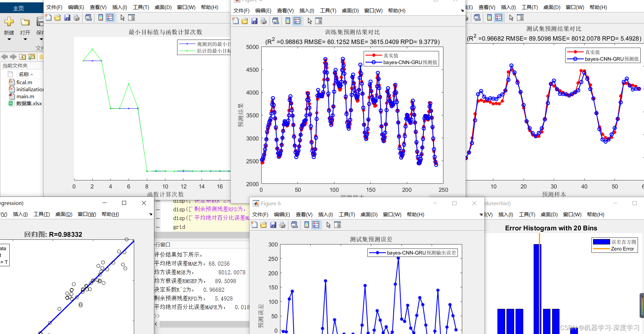
Task: Click Link Plot icon in top-right test figure toolbar
Action: click(477, 17)
